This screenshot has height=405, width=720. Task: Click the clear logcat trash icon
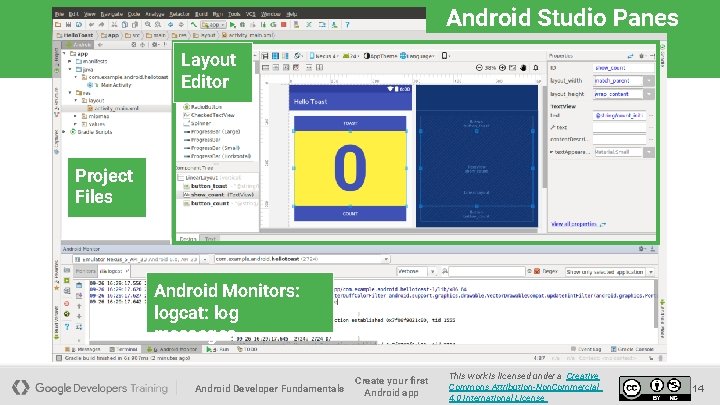point(79,285)
